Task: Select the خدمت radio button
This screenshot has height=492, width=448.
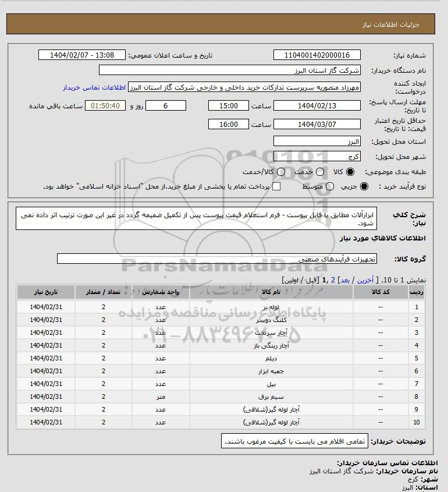Action: coord(320,172)
